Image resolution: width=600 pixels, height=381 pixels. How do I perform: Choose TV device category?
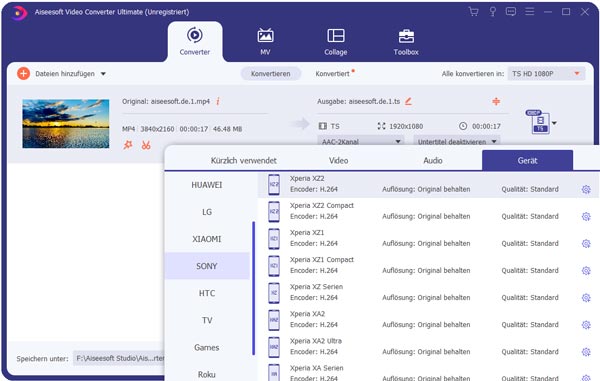tap(207, 320)
